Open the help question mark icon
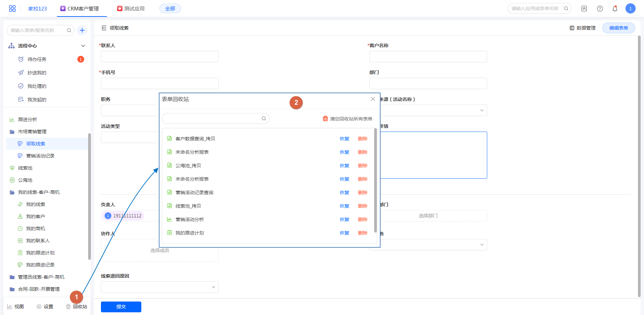 point(600,8)
